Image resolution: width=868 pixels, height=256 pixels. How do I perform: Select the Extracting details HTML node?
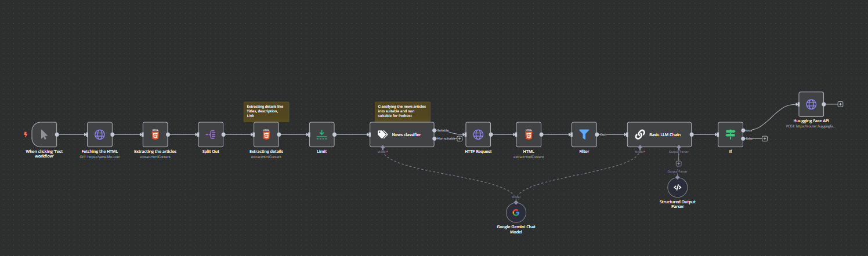[266, 134]
